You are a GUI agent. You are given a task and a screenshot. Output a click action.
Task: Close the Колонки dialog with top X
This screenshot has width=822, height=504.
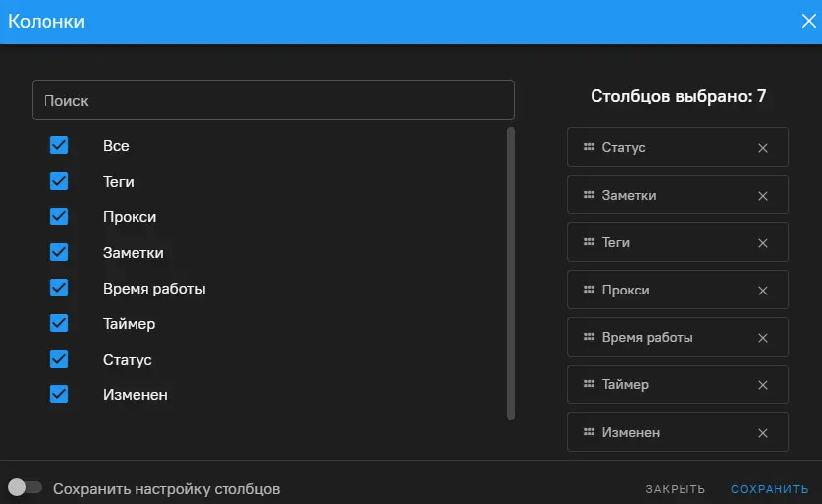(807, 21)
